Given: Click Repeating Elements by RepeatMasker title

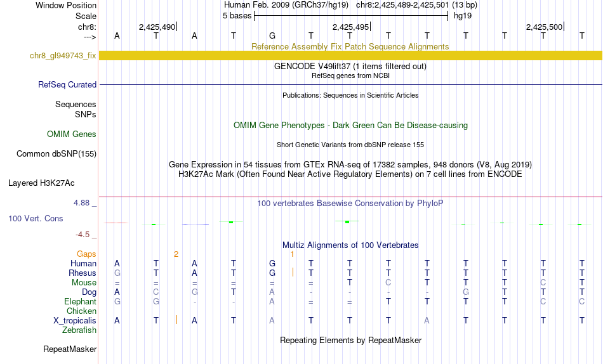Looking at the screenshot, I should pos(351,340).
